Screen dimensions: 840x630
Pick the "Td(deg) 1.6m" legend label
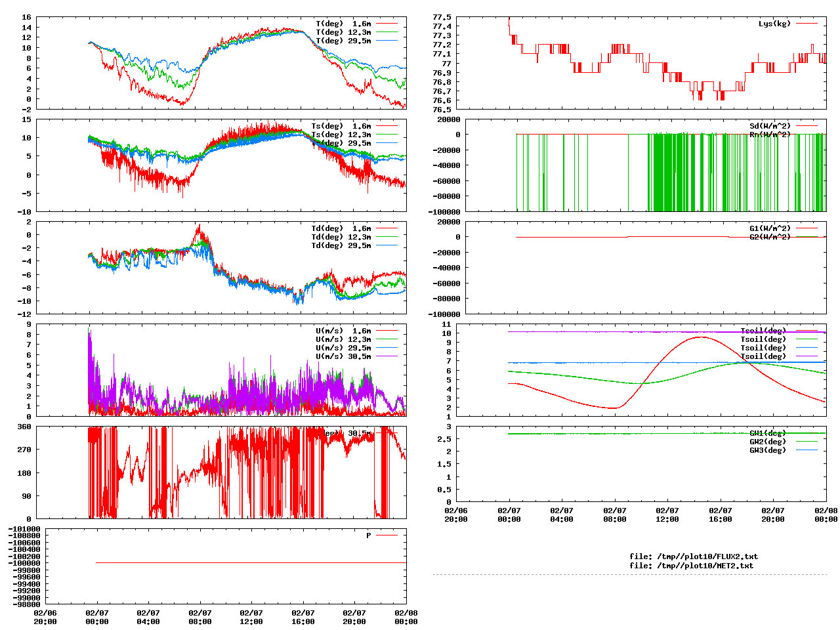[341, 228]
